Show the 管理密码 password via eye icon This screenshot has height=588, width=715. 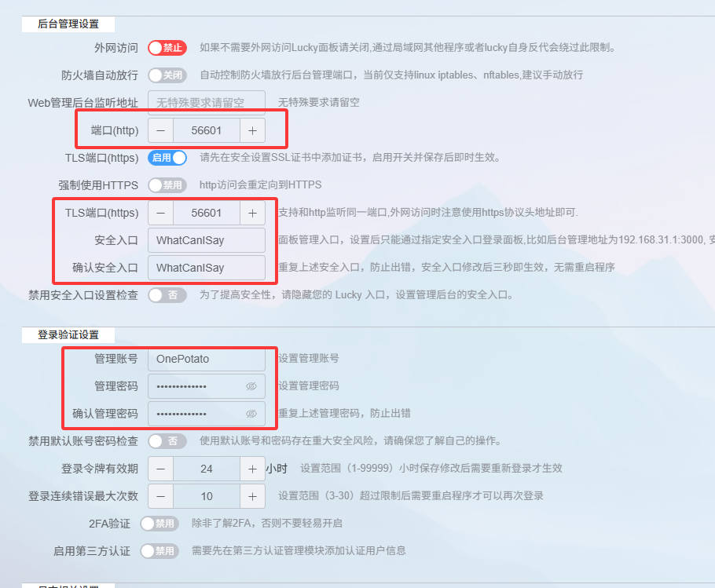[251, 386]
